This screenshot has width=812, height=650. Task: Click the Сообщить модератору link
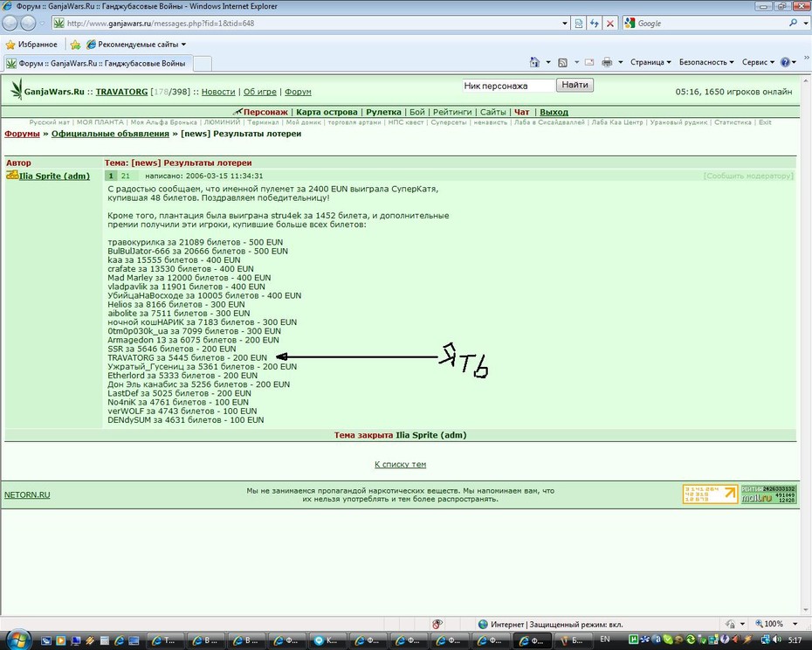[x=748, y=176]
